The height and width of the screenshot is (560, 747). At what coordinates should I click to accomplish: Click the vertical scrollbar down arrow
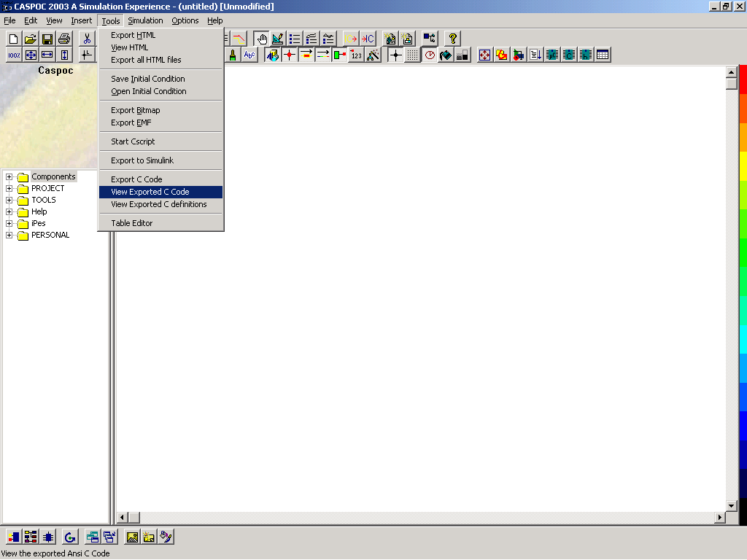tap(731, 506)
